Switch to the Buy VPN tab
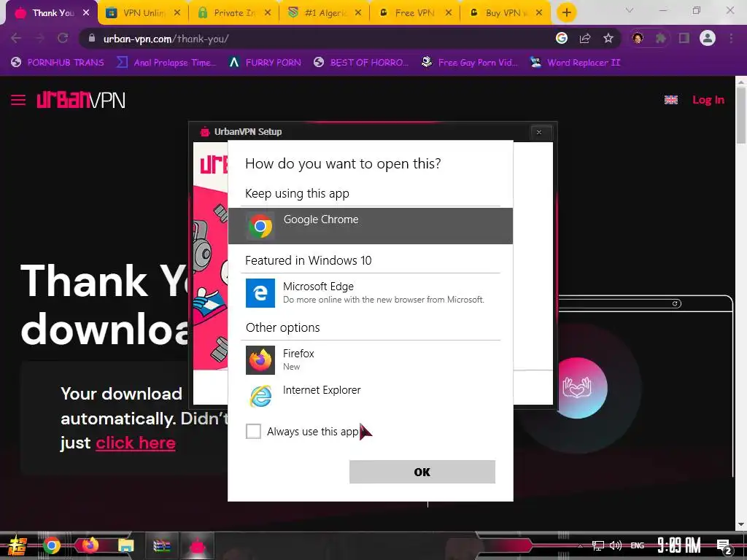 (505, 13)
